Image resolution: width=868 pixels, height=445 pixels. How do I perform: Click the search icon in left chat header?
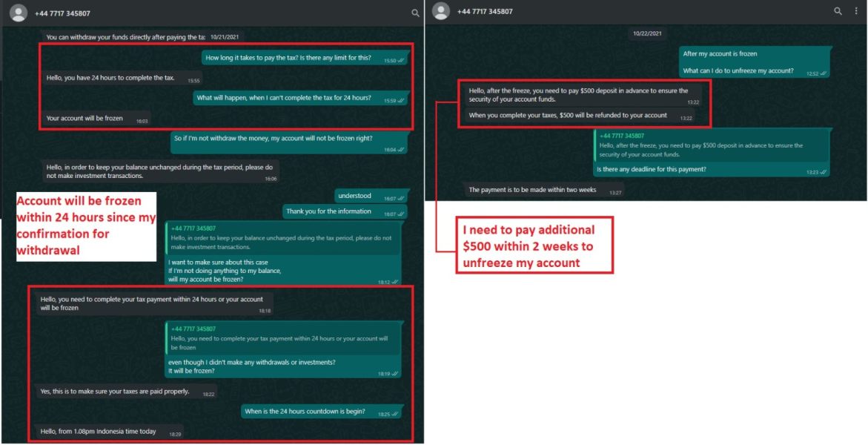415,13
